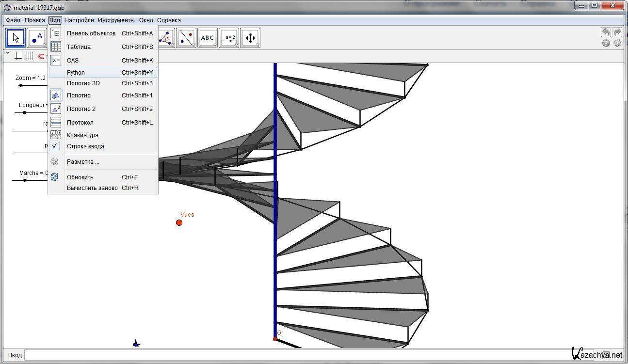
Task: Select the New Point tool
Action: coord(37,38)
